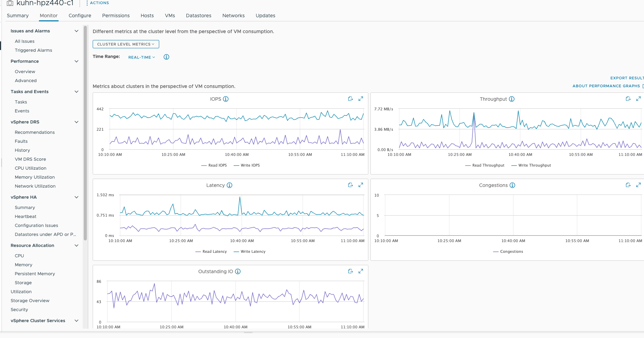Toggle Read Throughput legend series
Screen dimensions: 644x338
click(x=485, y=165)
